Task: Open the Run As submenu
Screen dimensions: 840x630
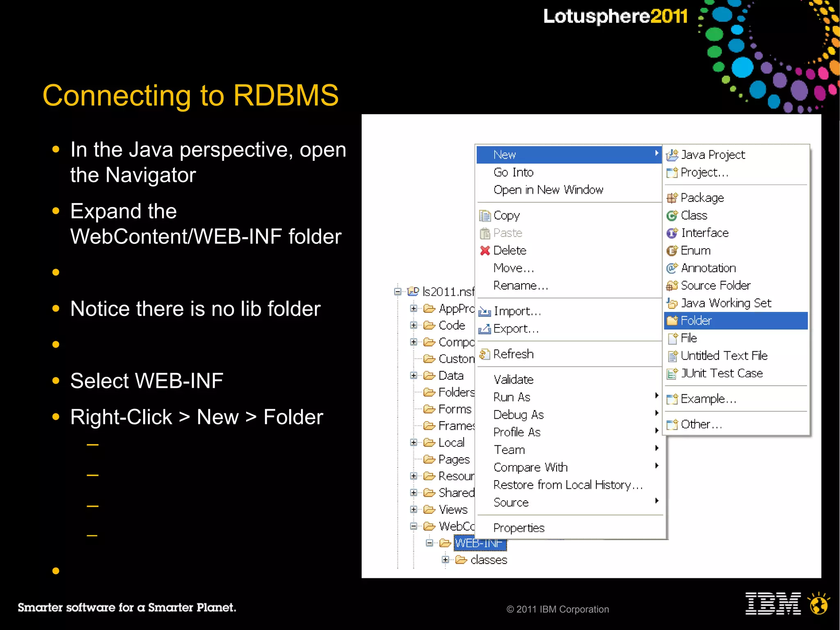Action: tap(569, 397)
